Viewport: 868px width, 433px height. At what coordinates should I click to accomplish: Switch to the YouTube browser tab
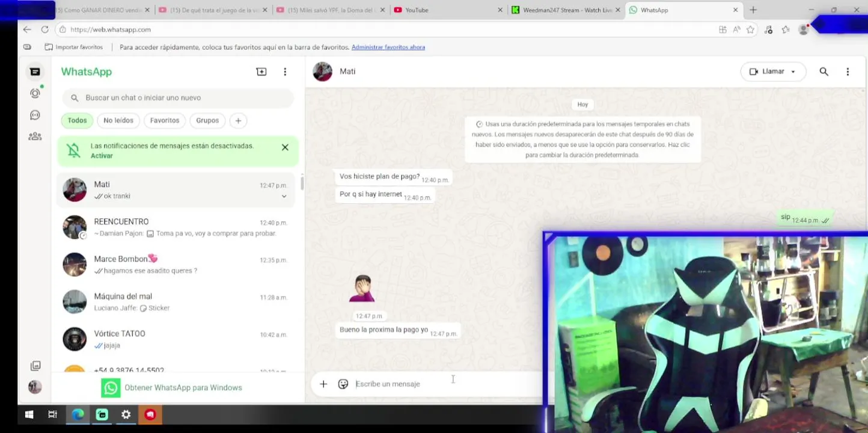click(x=447, y=10)
